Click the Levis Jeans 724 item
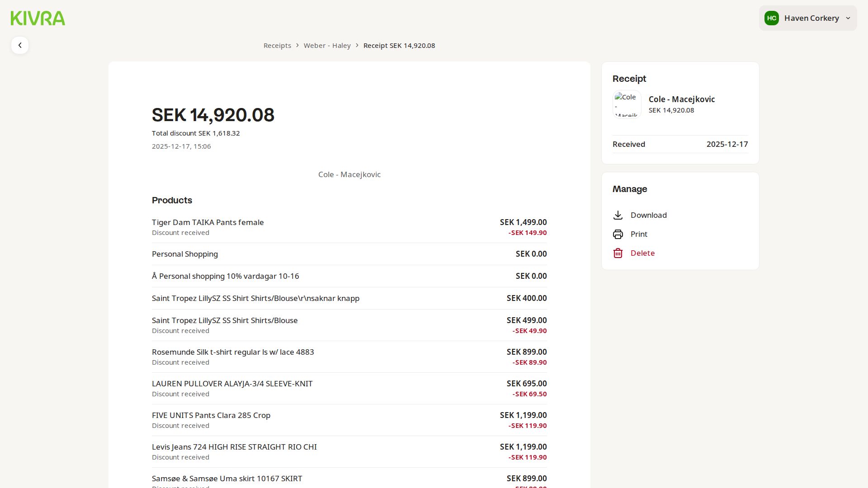Image resolution: width=868 pixels, height=488 pixels. (234, 447)
